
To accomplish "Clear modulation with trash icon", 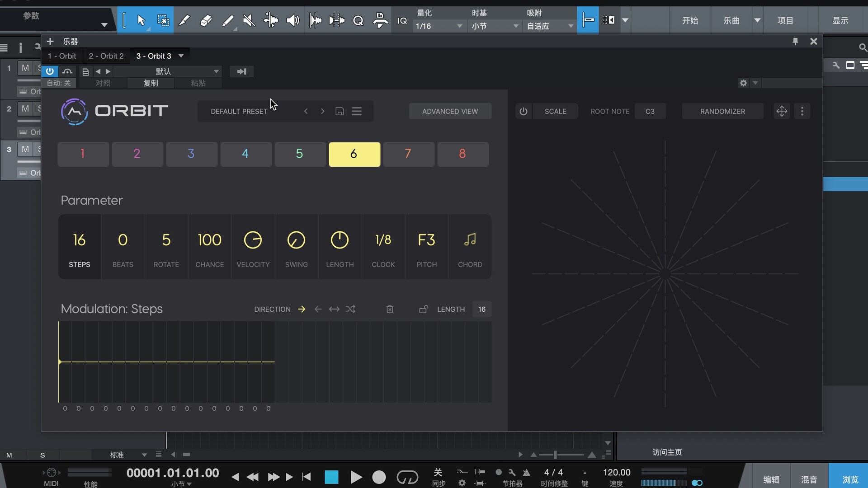I will pyautogui.click(x=390, y=309).
